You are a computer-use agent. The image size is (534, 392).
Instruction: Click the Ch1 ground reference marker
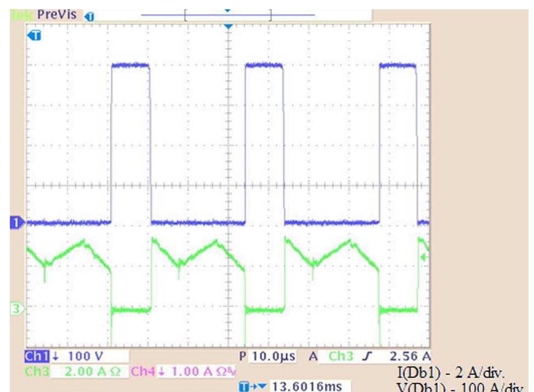(x=17, y=223)
